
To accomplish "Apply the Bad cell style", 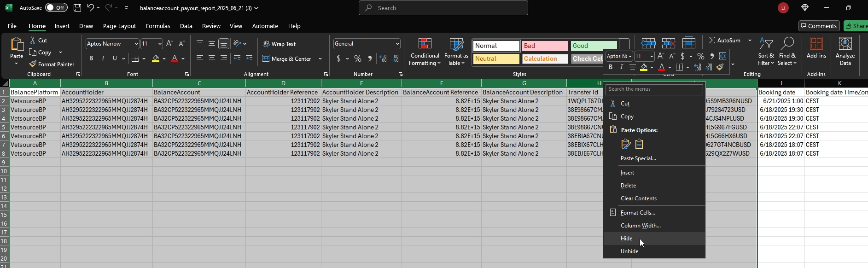I will (545, 46).
